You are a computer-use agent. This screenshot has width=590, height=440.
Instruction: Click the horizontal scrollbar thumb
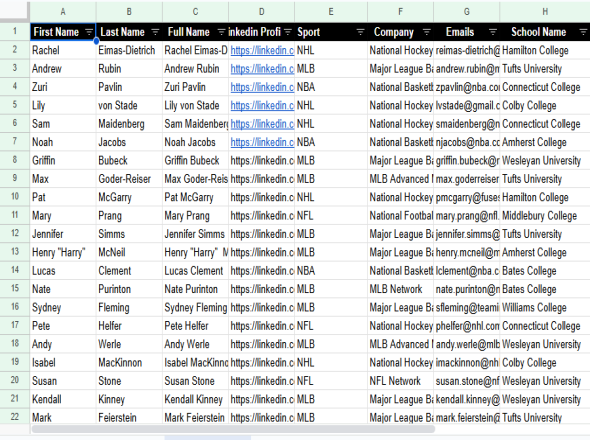click(233, 429)
